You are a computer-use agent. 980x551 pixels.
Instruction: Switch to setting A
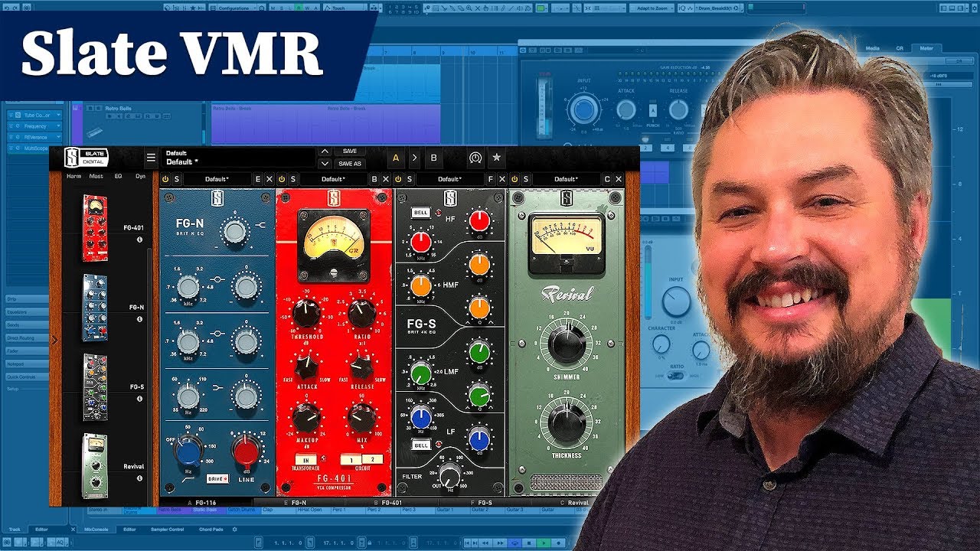point(396,158)
